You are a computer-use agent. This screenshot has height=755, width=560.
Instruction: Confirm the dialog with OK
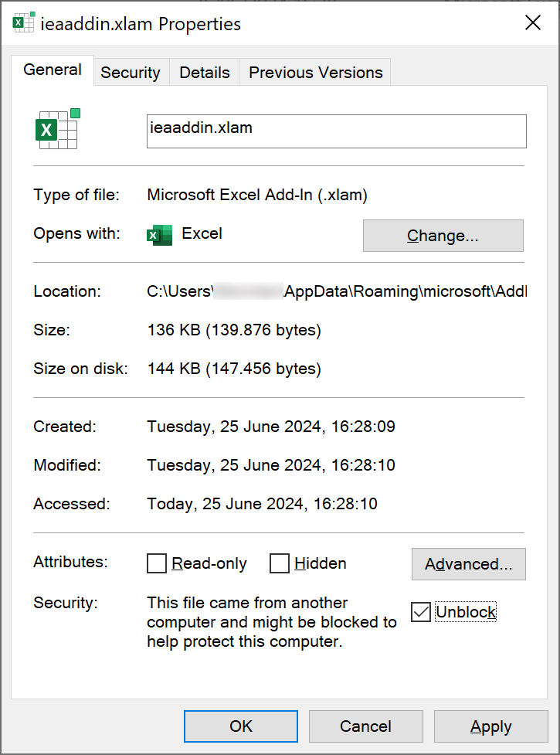click(241, 726)
